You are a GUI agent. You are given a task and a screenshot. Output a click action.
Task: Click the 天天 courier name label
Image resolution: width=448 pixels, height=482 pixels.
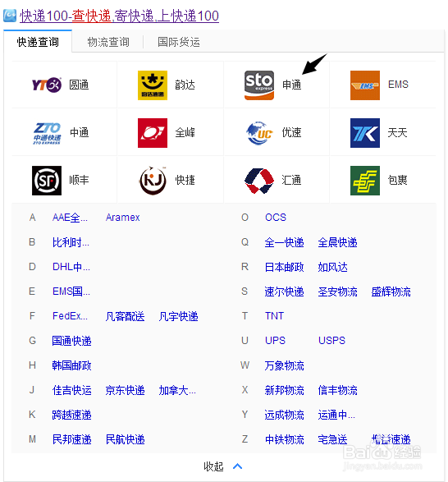point(397,133)
